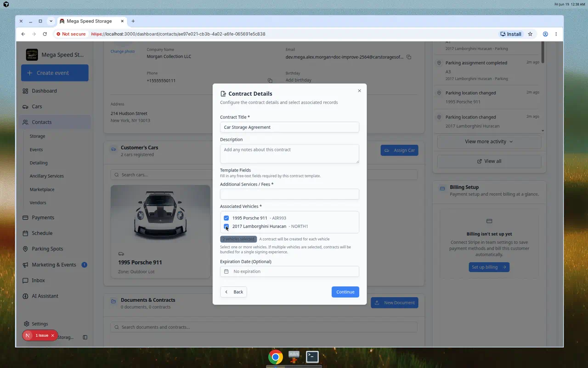The height and width of the screenshot is (368, 588).
Task: Click the calendar icon in Expiration Date
Action: [226, 271]
